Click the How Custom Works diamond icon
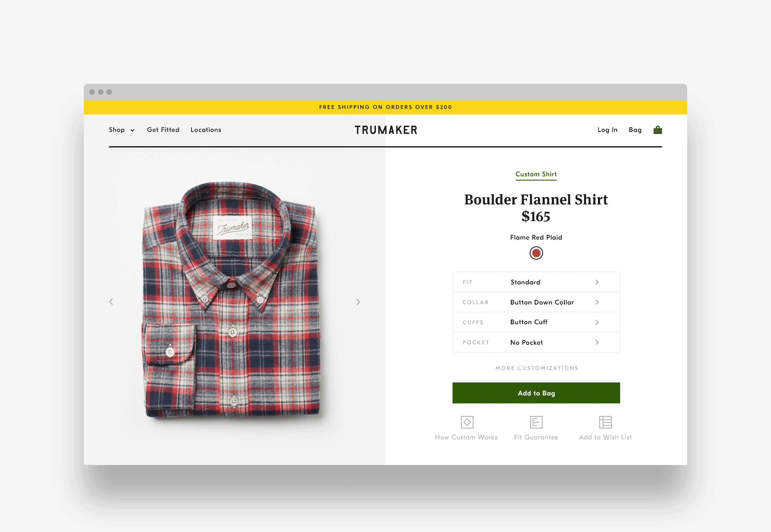This screenshot has width=771, height=532. coord(467,422)
